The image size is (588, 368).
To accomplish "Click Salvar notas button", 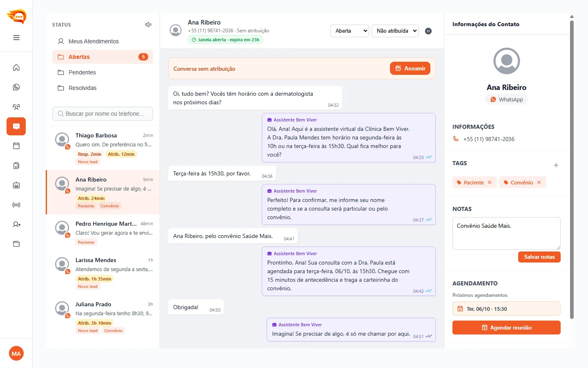I will pyautogui.click(x=539, y=257).
